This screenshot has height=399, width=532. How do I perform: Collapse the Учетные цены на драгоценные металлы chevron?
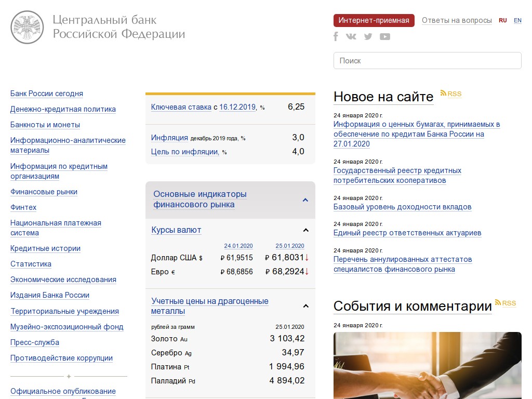(305, 306)
